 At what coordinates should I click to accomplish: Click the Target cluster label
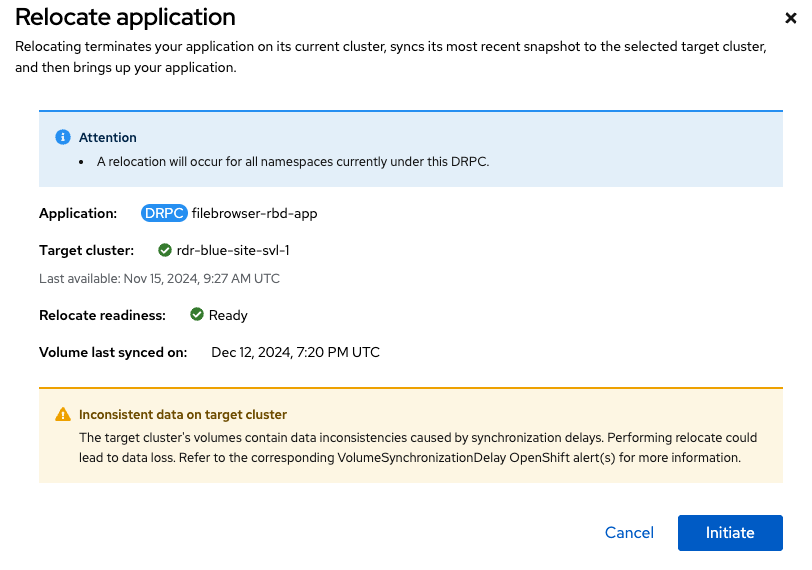[x=86, y=250]
